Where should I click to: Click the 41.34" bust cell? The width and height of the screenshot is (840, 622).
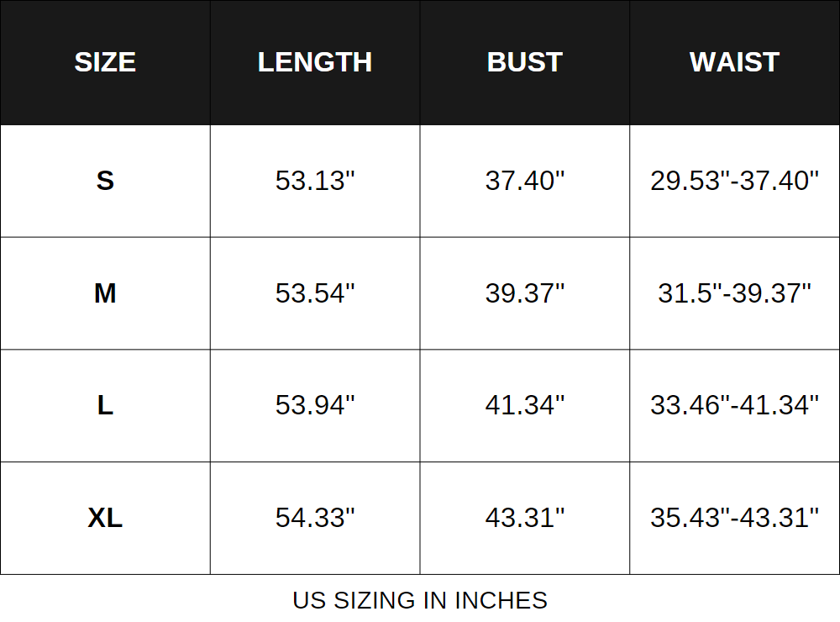[x=524, y=405]
